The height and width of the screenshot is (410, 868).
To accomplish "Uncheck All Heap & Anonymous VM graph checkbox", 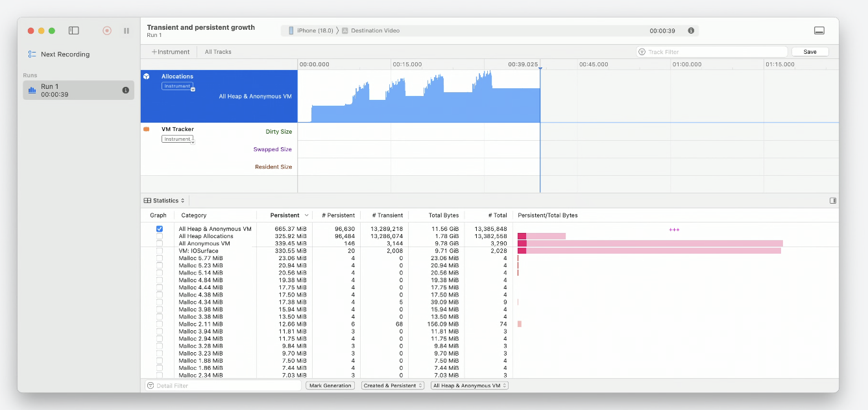I will click(x=160, y=229).
